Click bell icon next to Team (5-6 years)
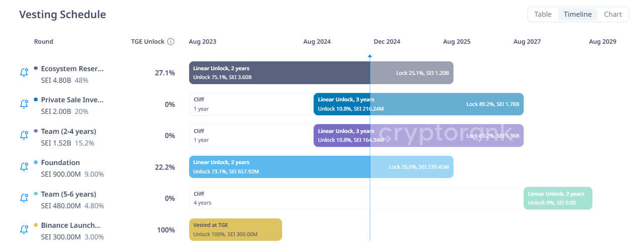644x251 pixels. [x=24, y=198]
